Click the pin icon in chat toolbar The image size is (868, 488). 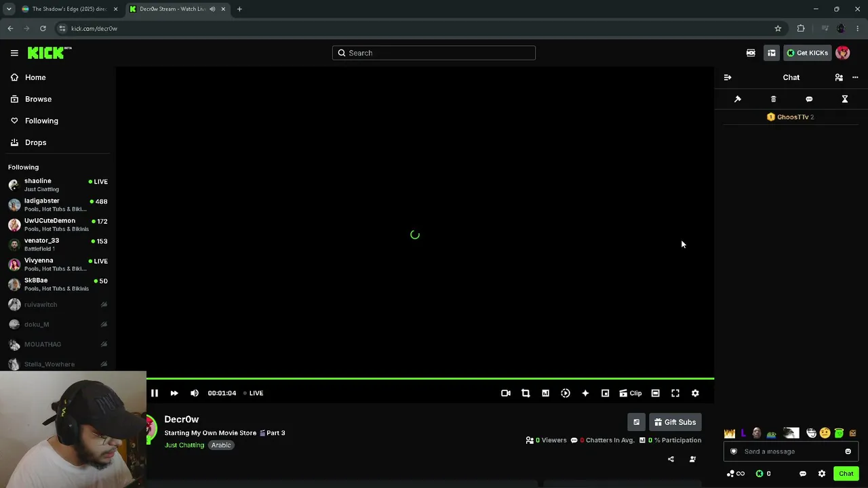pyautogui.click(x=738, y=99)
